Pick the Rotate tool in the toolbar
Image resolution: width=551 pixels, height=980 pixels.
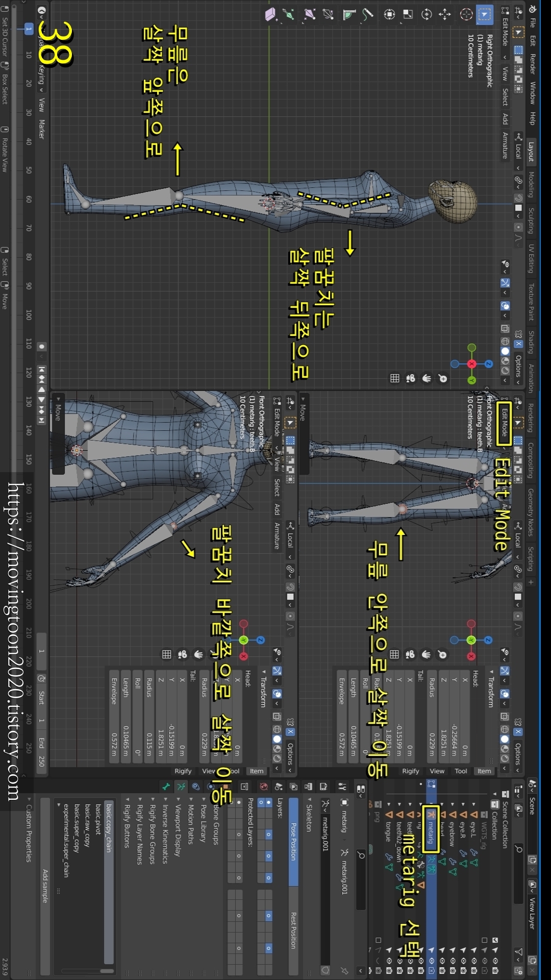pyautogui.click(x=427, y=15)
